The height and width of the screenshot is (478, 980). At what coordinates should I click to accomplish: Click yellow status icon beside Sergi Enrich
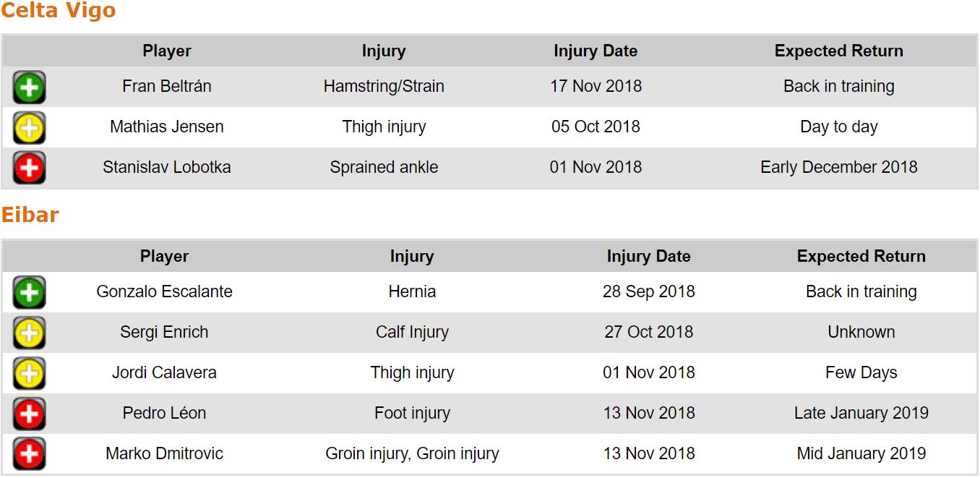coord(29,333)
